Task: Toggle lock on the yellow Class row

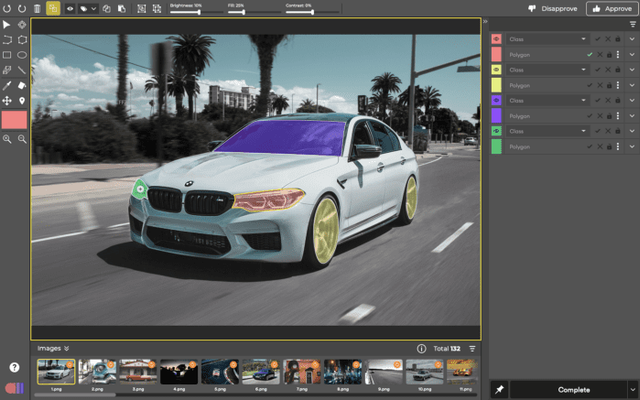Action: (x=618, y=70)
